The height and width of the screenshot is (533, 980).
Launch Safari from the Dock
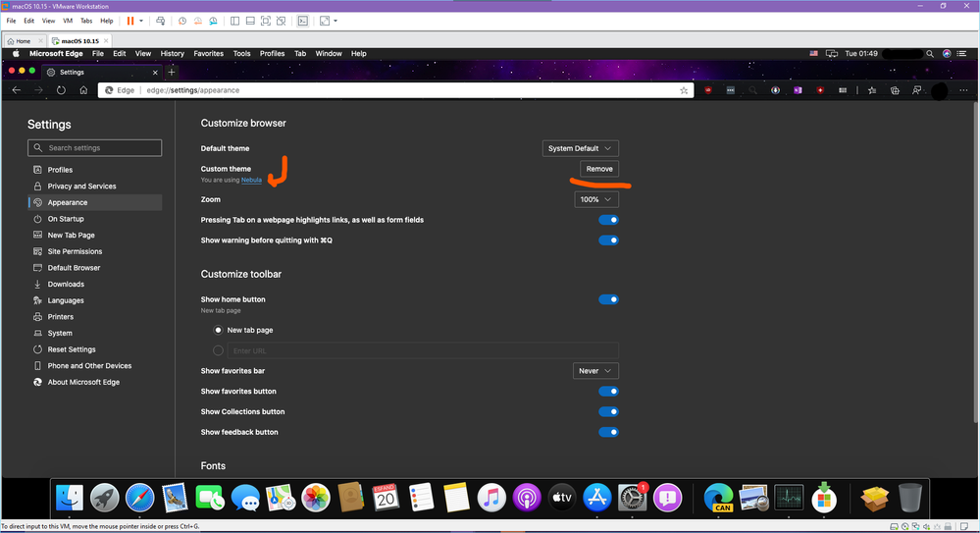click(x=139, y=498)
